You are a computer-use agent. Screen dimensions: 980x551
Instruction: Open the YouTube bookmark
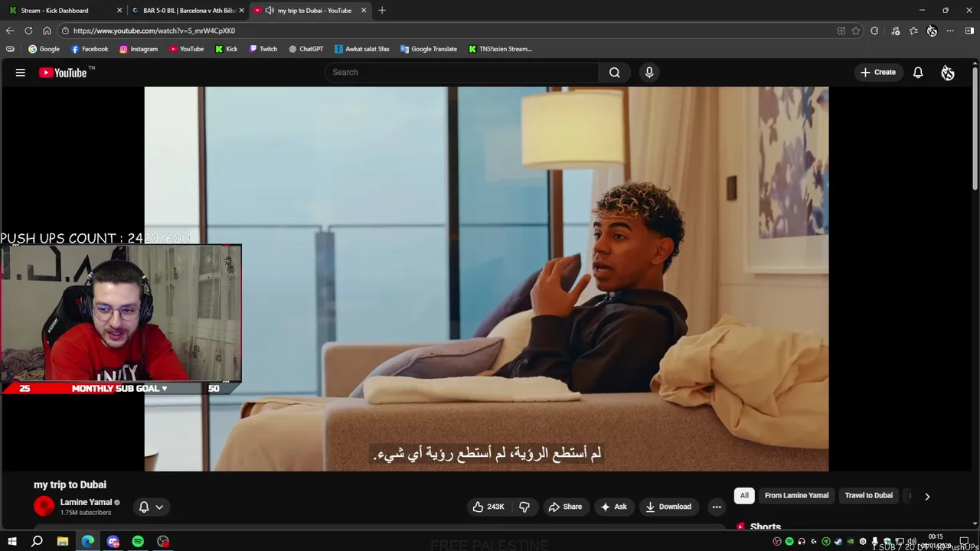coord(187,49)
